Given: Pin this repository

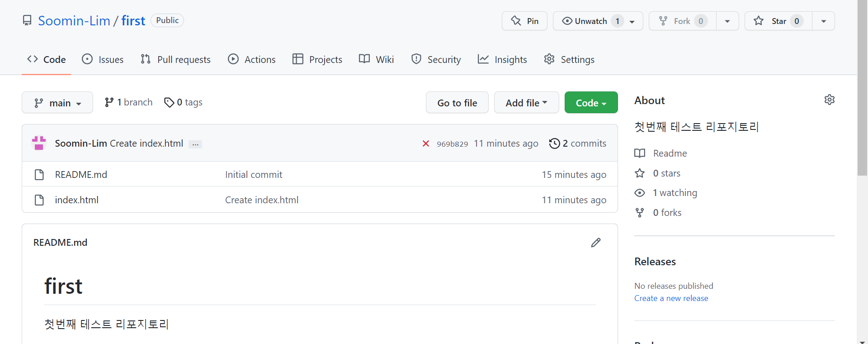Looking at the screenshot, I should (x=524, y=21).
